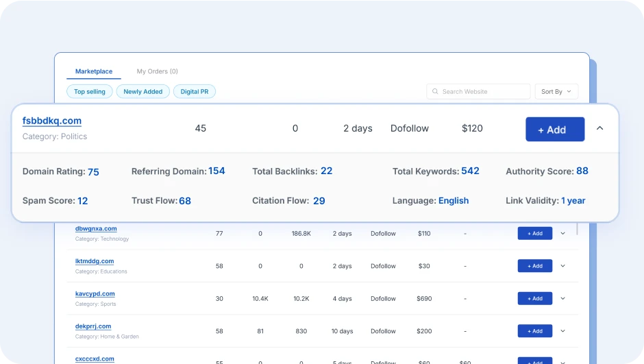
Task: Expand the dbwgnxa.com row chevron
Action: tap(562, 233)
